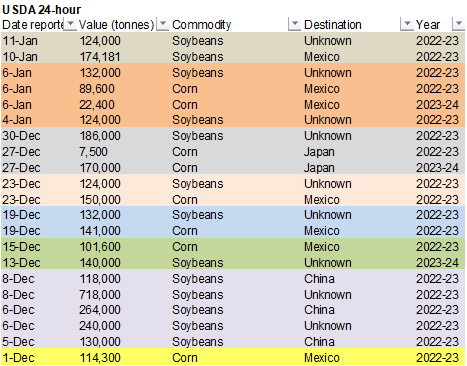Select the 11-Jan date cell
This screenshot has width=467, height=366.
point(20,41)
